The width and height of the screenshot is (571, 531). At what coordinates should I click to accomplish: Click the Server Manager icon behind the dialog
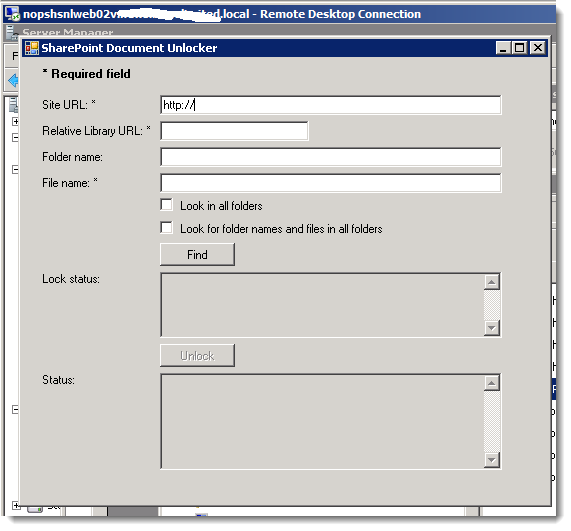(x=12, y=32)
